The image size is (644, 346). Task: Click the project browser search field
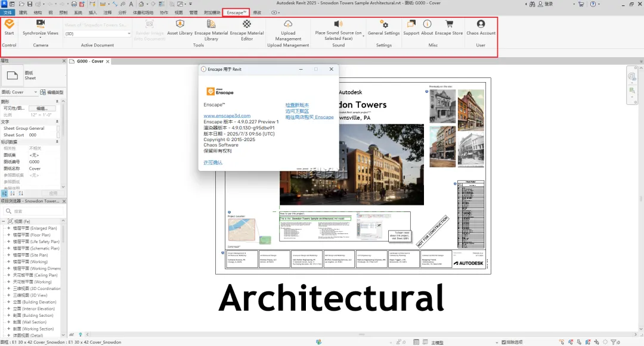coord(33,211)
